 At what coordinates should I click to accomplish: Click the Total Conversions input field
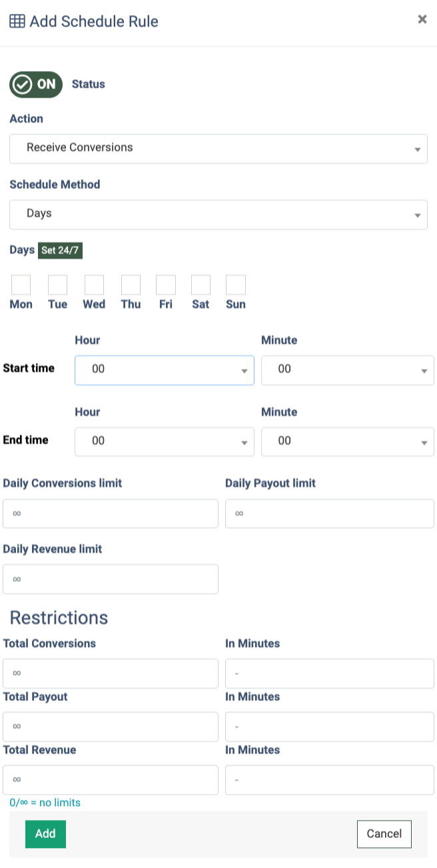click(111, 674)
